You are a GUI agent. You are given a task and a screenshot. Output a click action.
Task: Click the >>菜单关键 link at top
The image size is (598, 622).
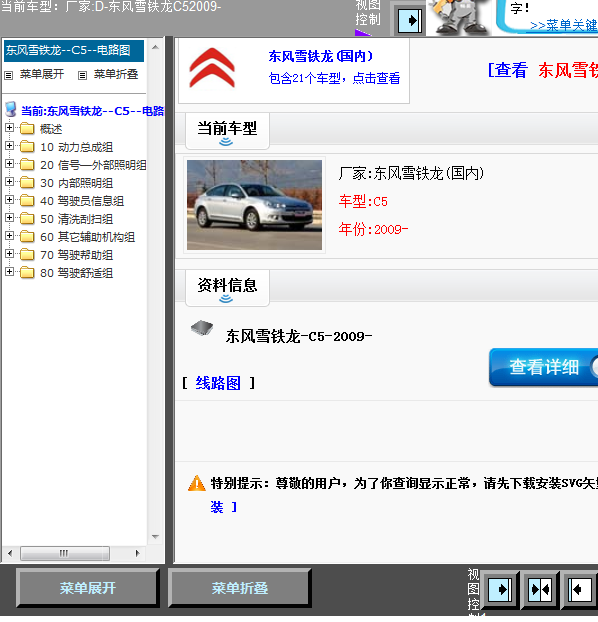563,25
